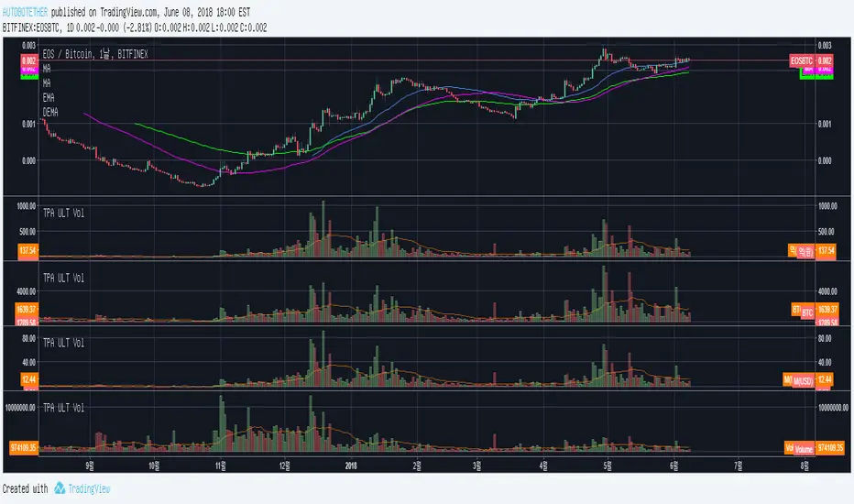Image resolution: width=854 pixels, height=504 pixels.
Task: Click the TradingView logo icon at bottom
Action: pyautogui.click(x=60, y=488)
